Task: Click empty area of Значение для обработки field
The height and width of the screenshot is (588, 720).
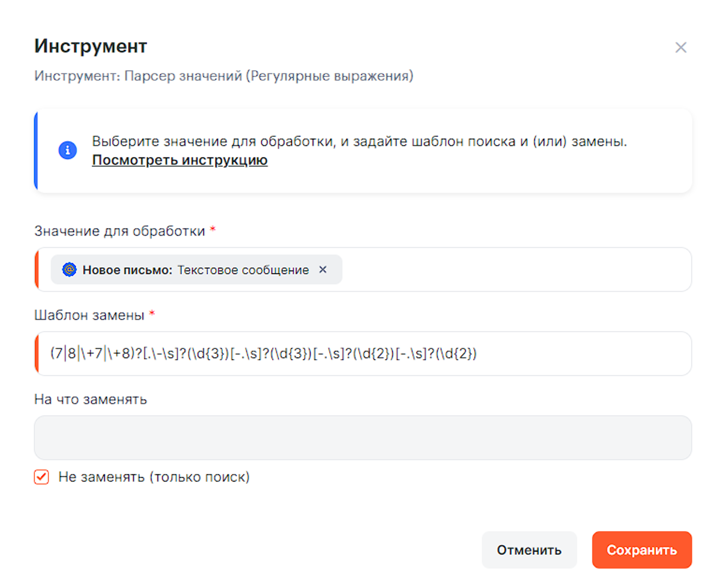Action: pos(514,270)
